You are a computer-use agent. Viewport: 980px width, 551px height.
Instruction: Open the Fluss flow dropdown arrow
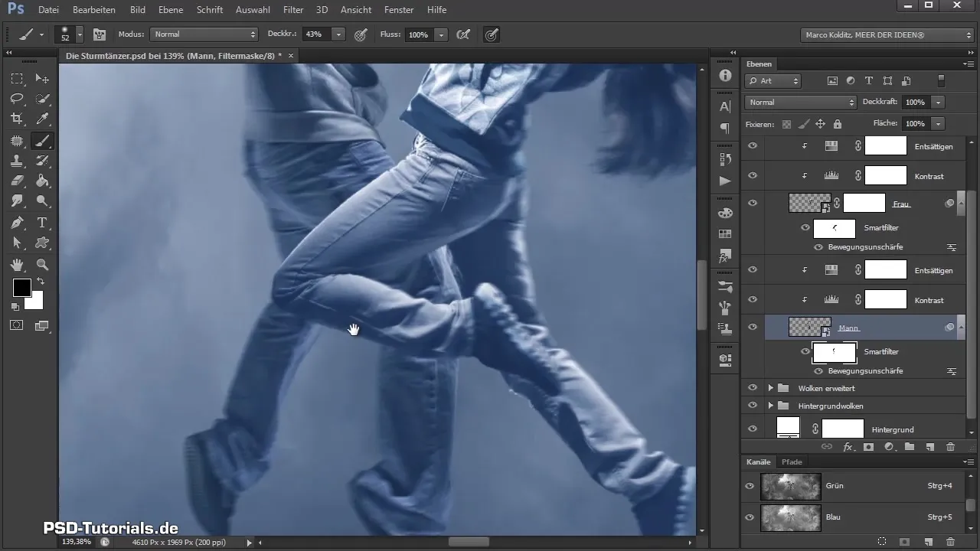pyautogui.click(x=441, y=34)
